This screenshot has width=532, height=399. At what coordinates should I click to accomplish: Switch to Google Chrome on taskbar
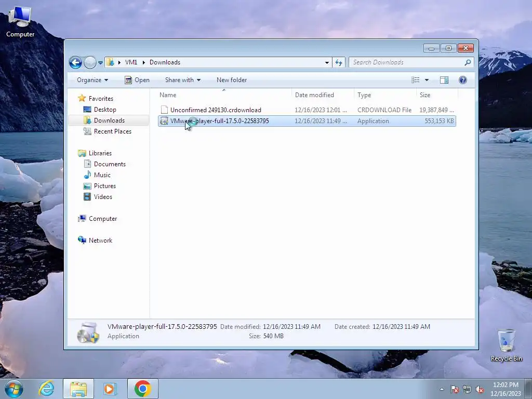pyautogui.click(x=142, y=389)
